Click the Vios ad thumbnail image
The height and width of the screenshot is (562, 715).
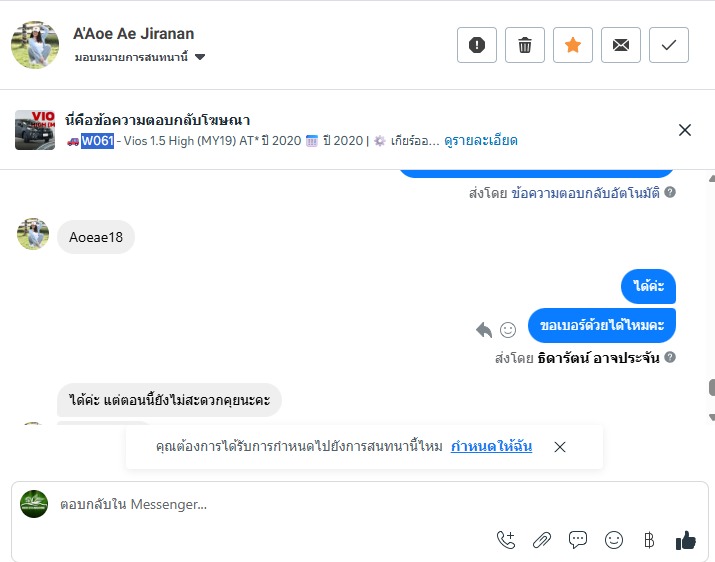pos(35,130)
